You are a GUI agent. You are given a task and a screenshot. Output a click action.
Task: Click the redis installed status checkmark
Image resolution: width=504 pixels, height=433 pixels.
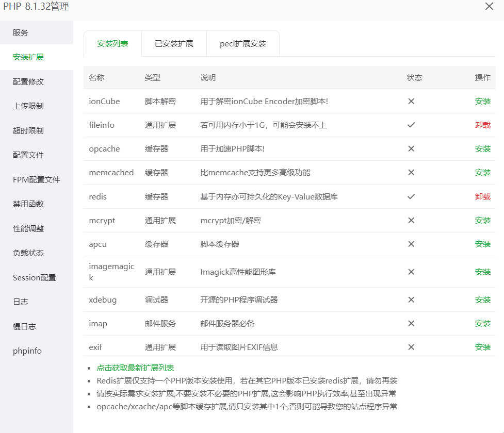[x=411, y=197]
